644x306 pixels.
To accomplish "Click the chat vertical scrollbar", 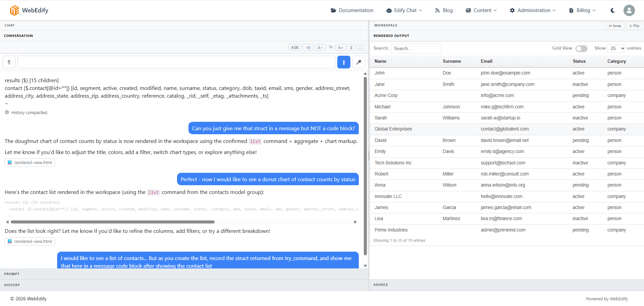I will point(365,166).
